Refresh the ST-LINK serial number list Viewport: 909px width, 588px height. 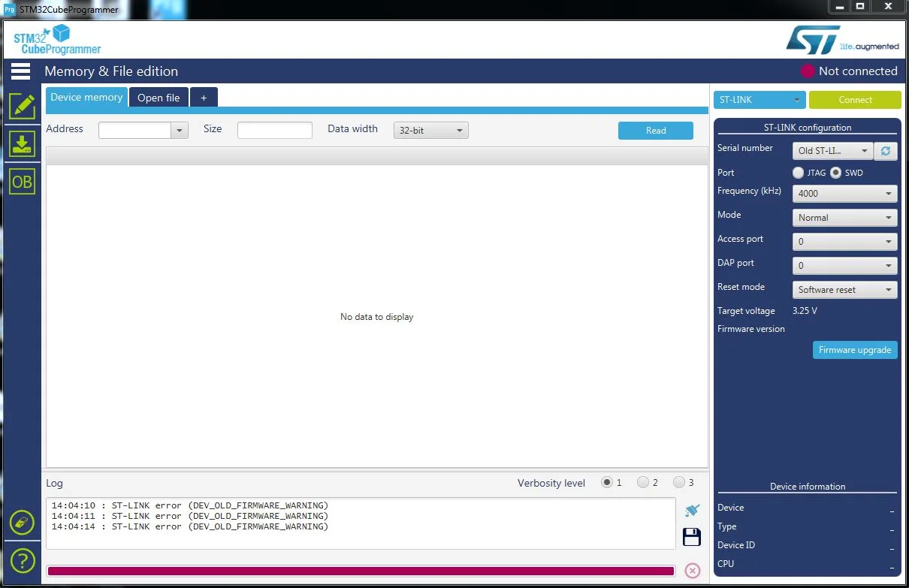coord(886,151)
